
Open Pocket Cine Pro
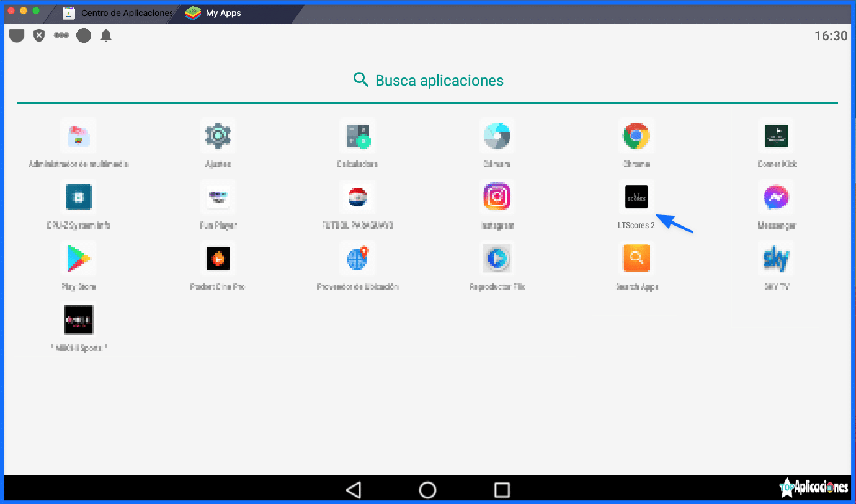tap(218, 258)
